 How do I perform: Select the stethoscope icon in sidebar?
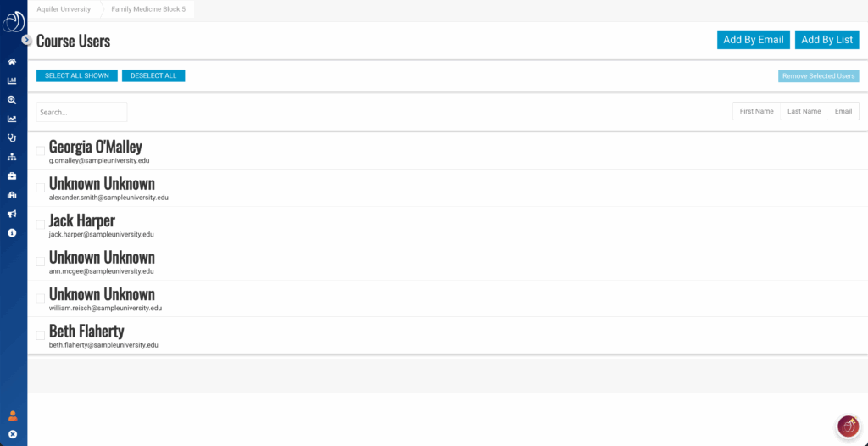click(x=12, y=137)
